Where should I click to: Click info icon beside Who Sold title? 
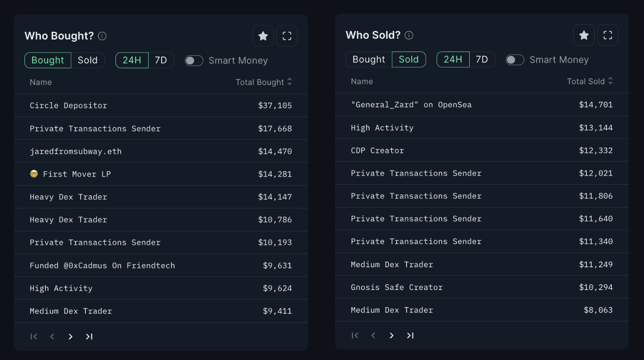(x=409, y=35)
